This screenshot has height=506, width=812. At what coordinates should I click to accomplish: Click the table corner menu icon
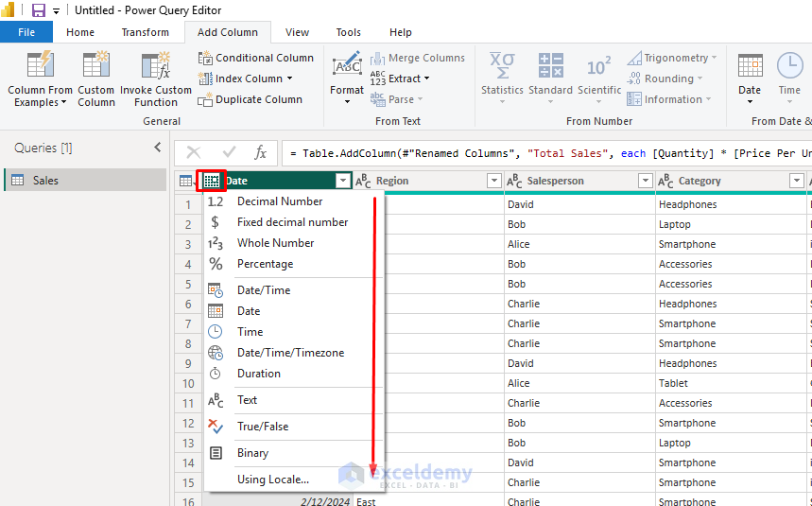(x=186, y=181)
